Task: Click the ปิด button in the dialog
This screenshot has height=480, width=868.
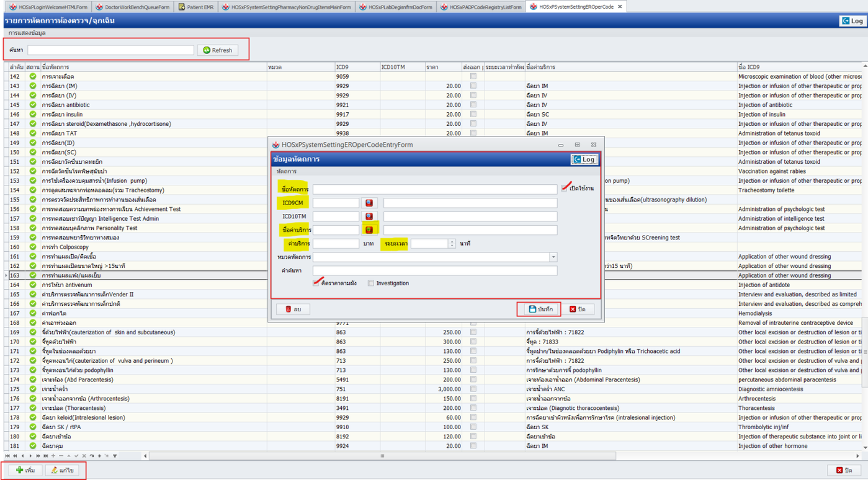Action: click(578, 309)
